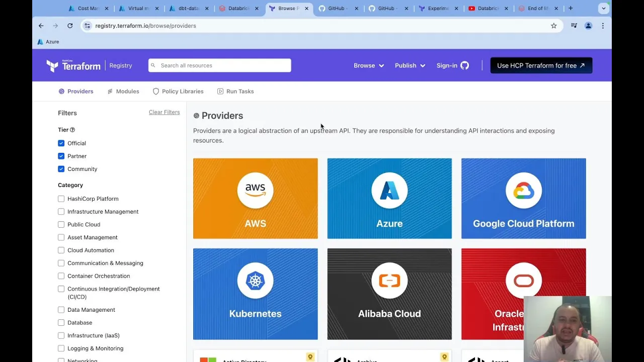Click the Alibaba Cloud logo circle

click(x=389, y=280)
